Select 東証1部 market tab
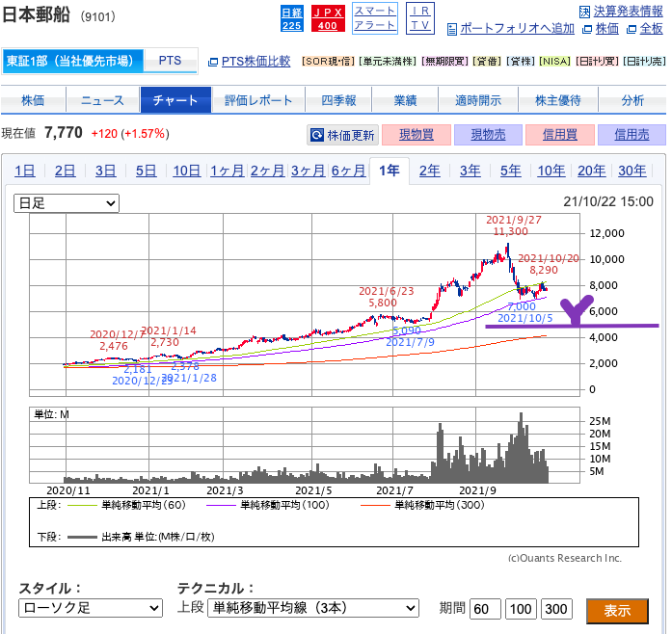 click(x=73, y=61)
